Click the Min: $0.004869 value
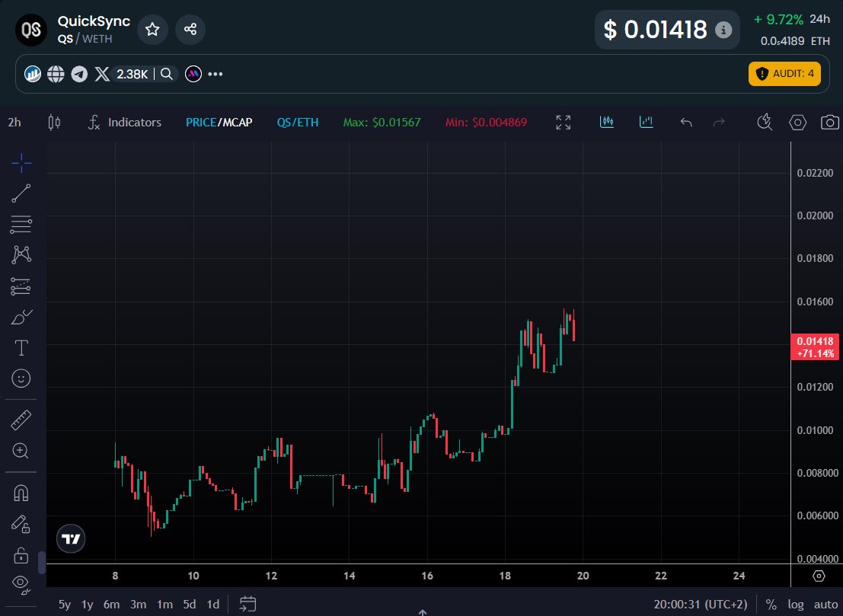 coord(486,123)
